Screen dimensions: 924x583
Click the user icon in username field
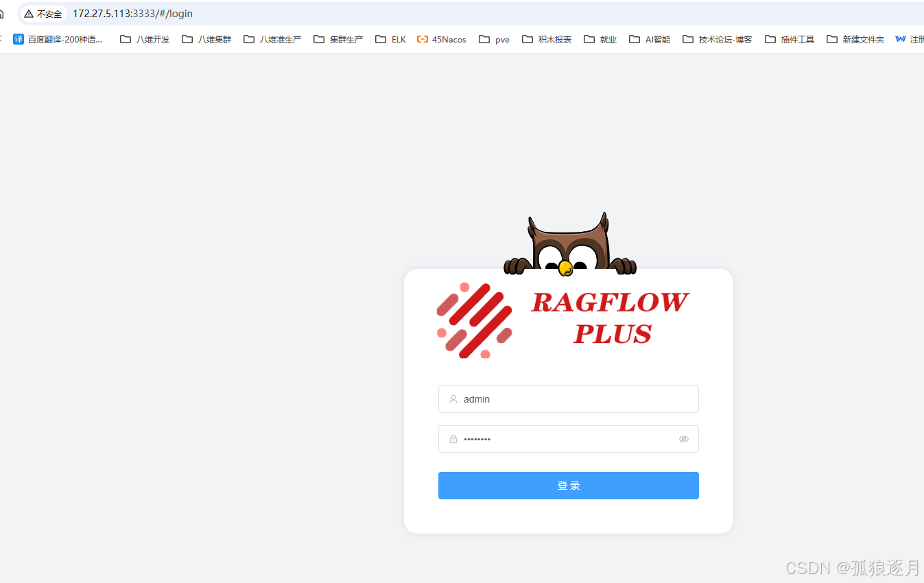coord(452,398)
